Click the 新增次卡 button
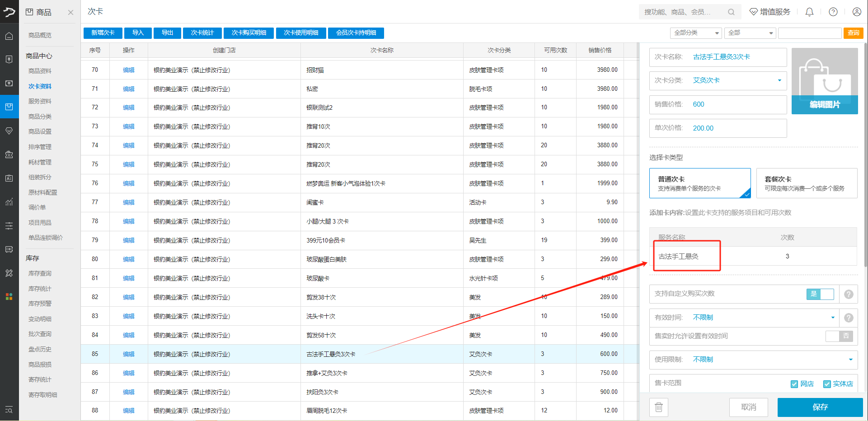This screenshot has width=868, height=421. (x=103, y=33)
